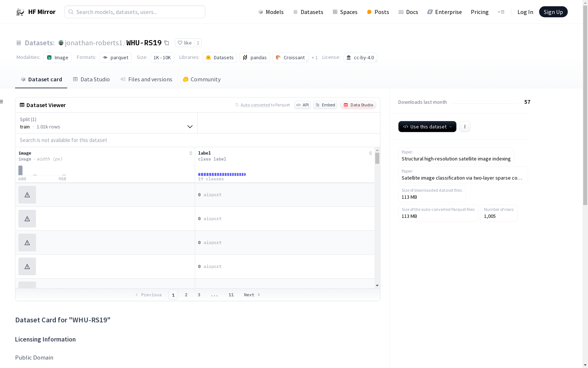Go to the Pricing page

tap(480, 12)
